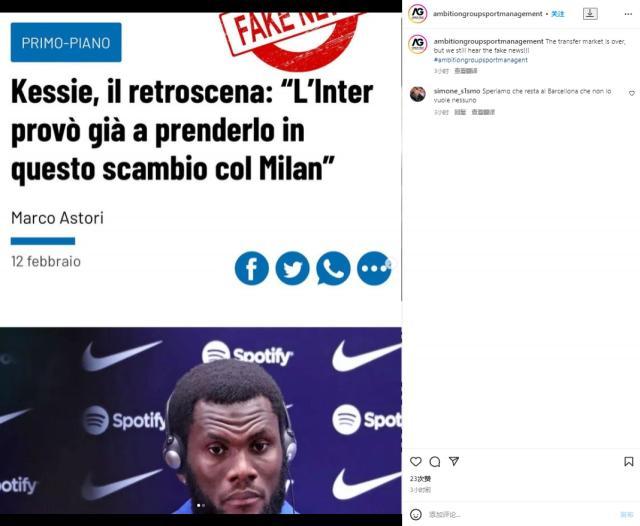
Task: Reply to simone_s1smo's comment
Action: (460, 112)
